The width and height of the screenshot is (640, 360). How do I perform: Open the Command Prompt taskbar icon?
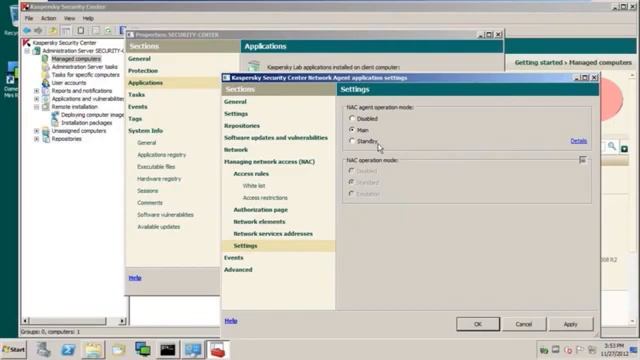pyautogui.click(x=168, y=350)
